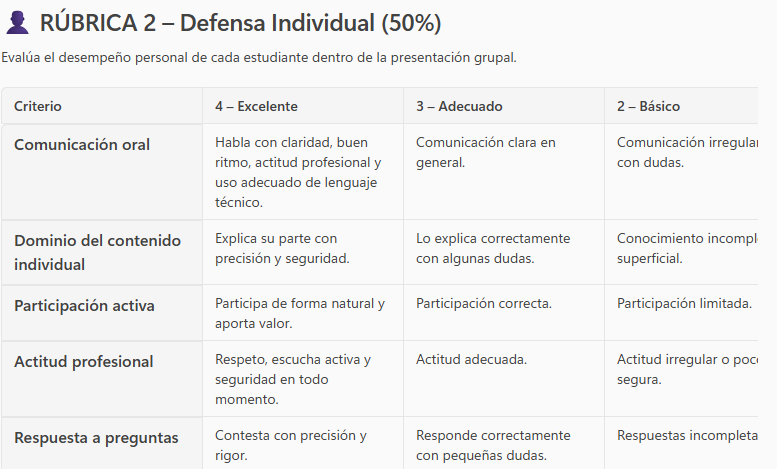Click the Comunicación oral row label
Viewport: 777px width, 469px height.
[82, 144]
